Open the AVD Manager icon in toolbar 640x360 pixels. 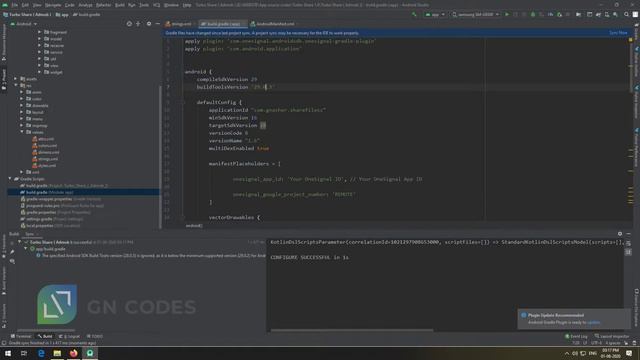pos(607,15)
